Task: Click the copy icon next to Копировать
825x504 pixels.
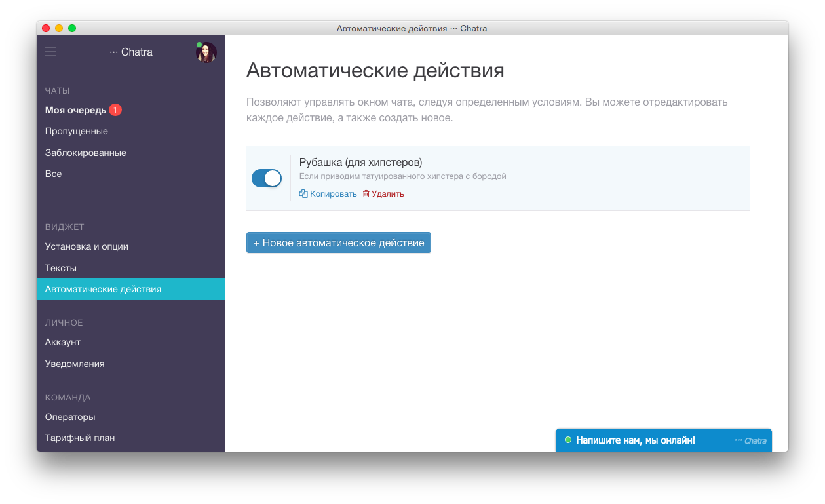Action: coord(303,194)
